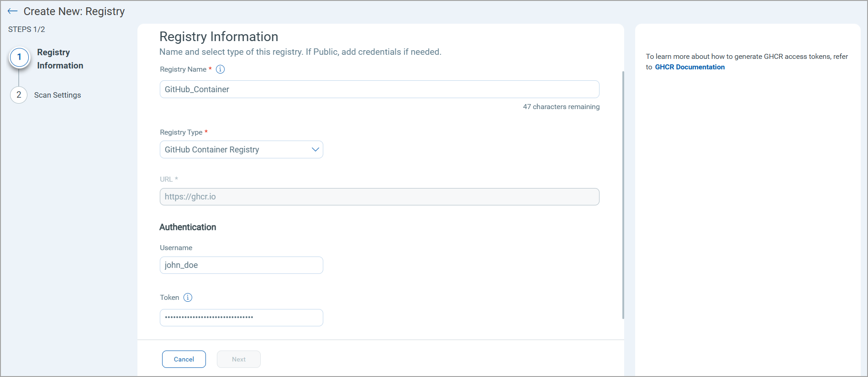The height and width of the screenshot is (377, 868).
Task: Focus the masked Token input field
Action: tap(241, 318)
